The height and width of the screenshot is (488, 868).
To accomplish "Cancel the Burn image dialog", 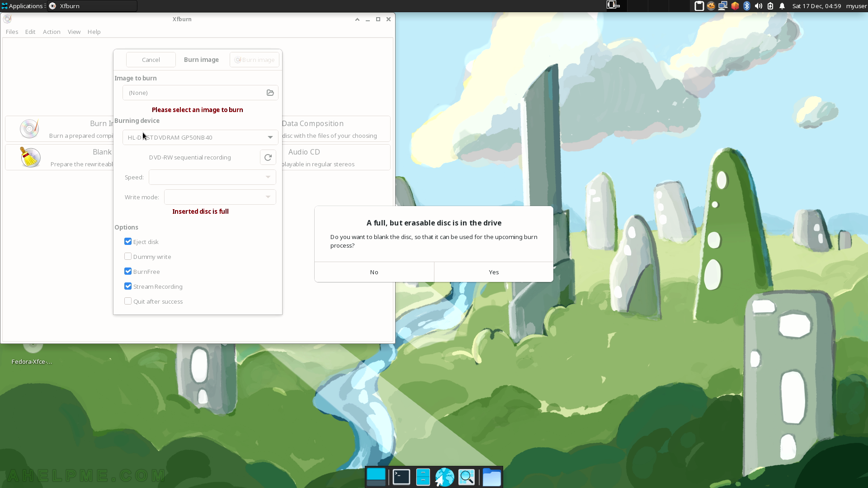I will (x=151, y=60).
